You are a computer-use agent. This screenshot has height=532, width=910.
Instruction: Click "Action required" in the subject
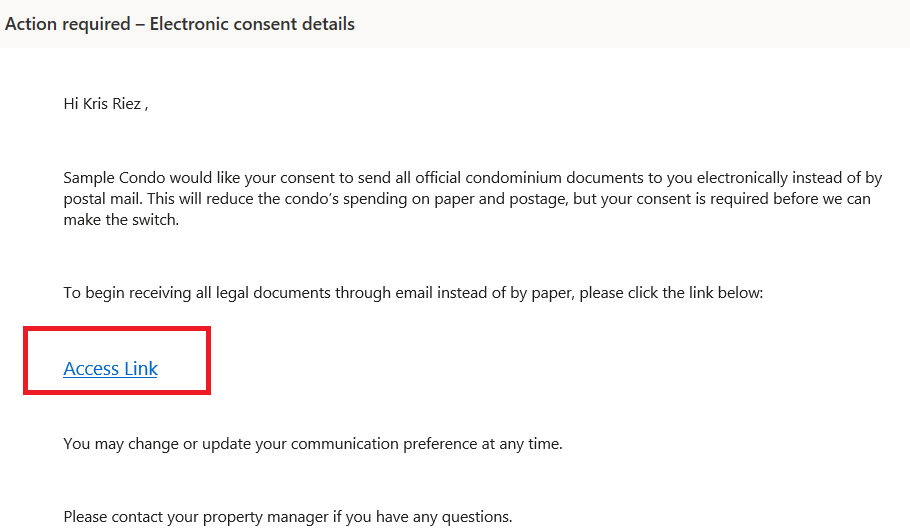click(x=66, y=24)
